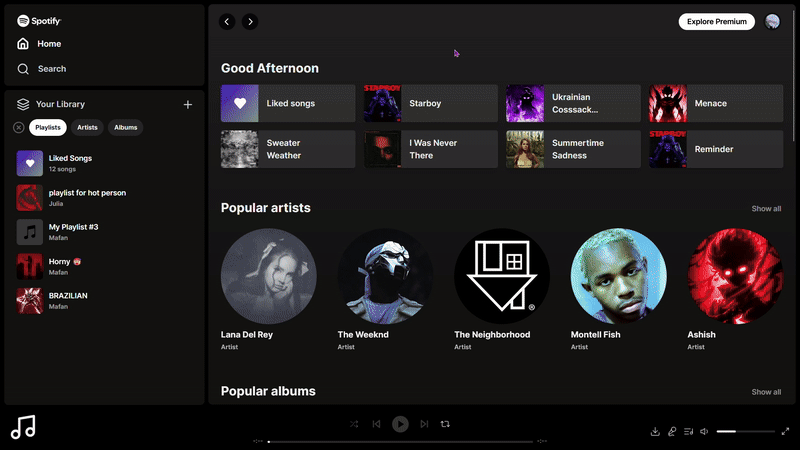Open Summertime Sadness tile
Image resolution: width=800 pixels, height=450 pixels.
[x=573, y=149]
